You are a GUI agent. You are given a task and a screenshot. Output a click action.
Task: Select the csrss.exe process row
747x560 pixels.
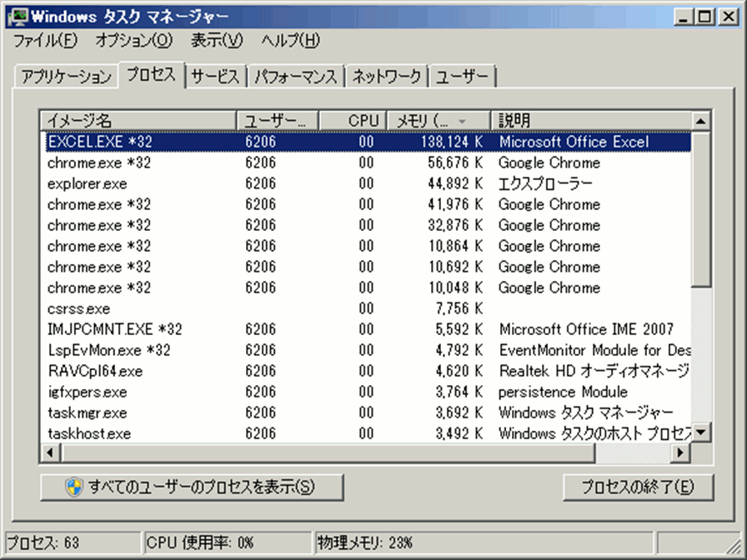point(78,308)
